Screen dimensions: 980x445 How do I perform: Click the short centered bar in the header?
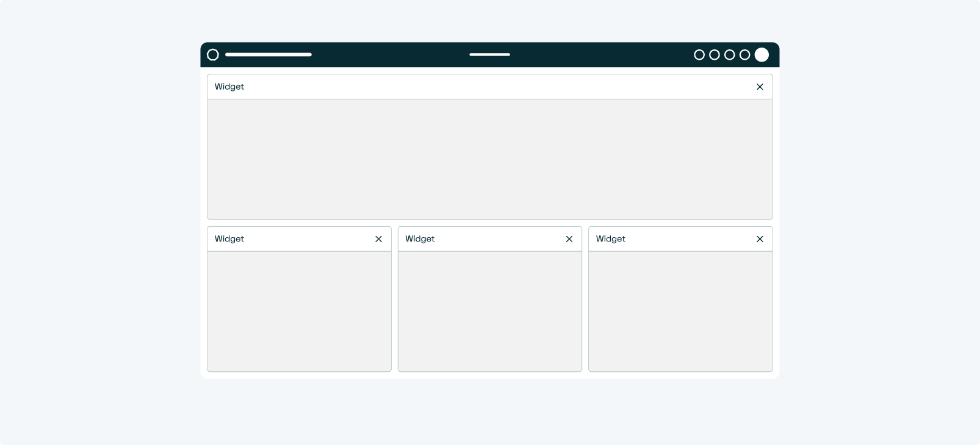490,55
